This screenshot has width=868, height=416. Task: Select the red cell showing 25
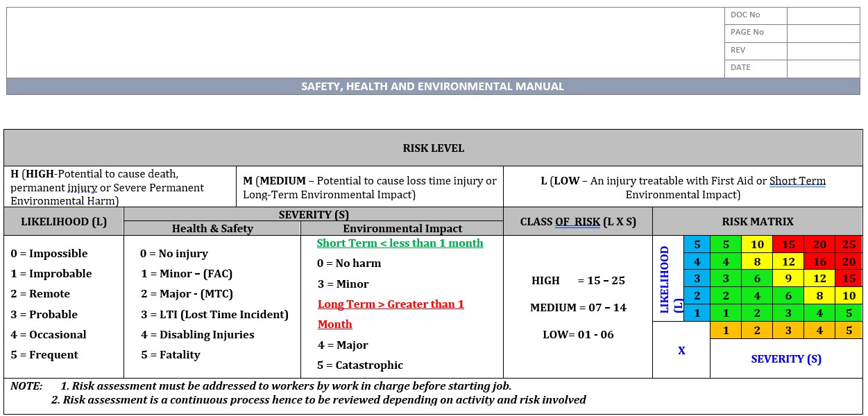coord(850,244)
